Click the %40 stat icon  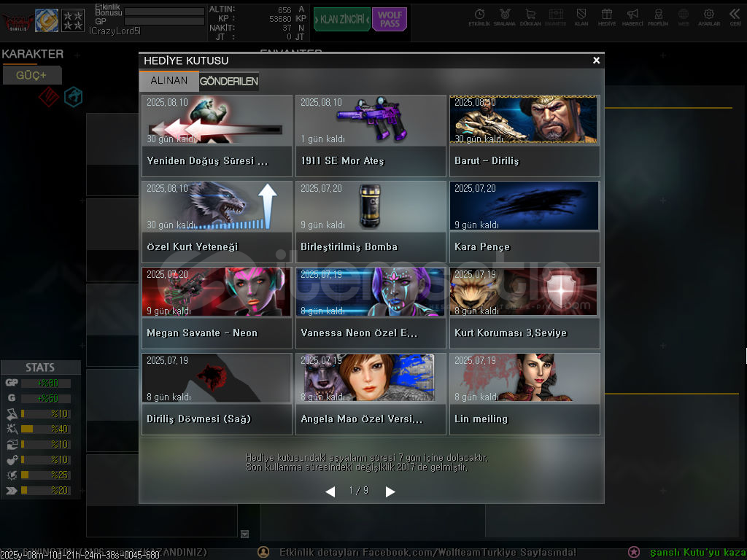[x=12, y=429]
